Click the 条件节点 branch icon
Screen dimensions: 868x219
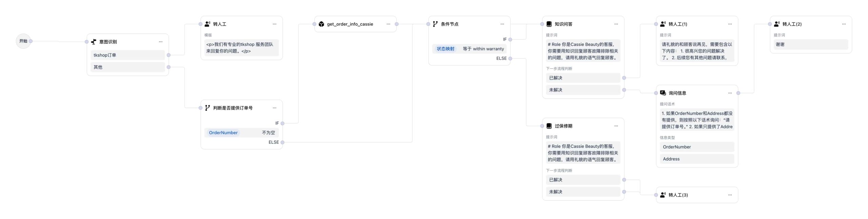click(x=435, y=24)
